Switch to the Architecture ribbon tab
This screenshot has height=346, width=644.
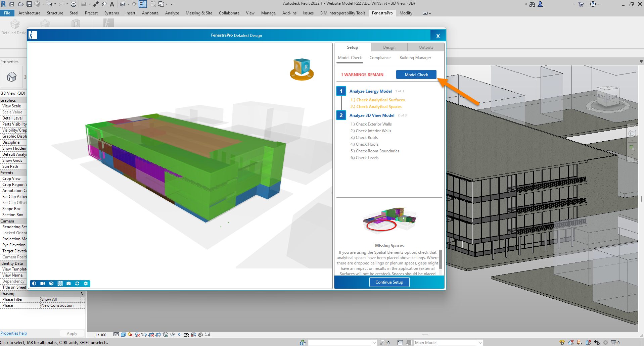(29, 13)
